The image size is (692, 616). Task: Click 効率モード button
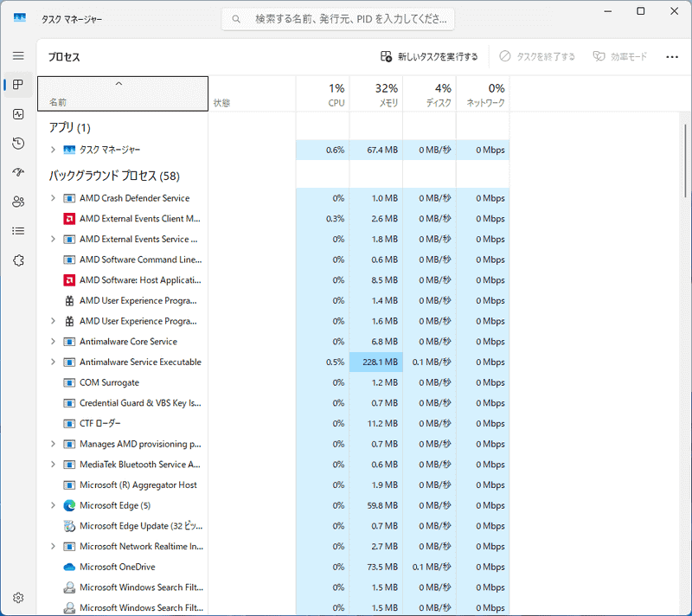(619, 56)
